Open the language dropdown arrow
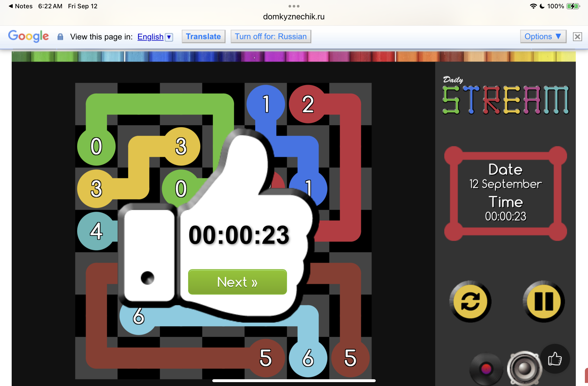 169,37
